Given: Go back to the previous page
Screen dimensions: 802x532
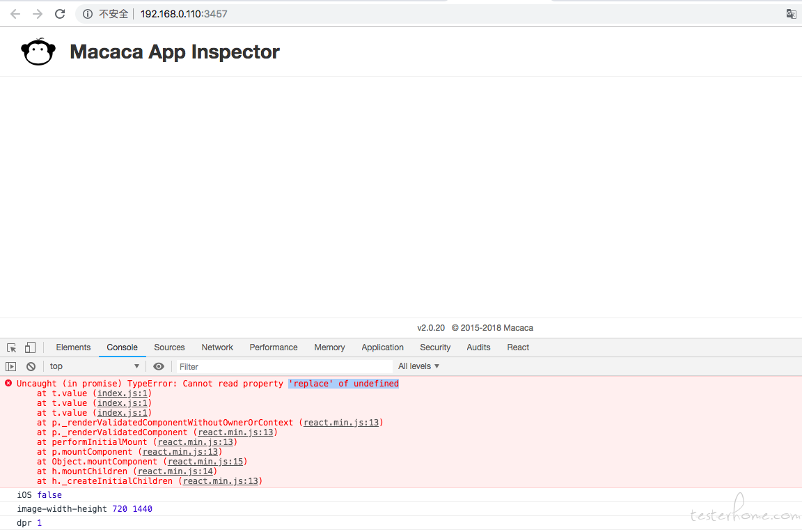Looking at the screenshot, I should (15, 14).
